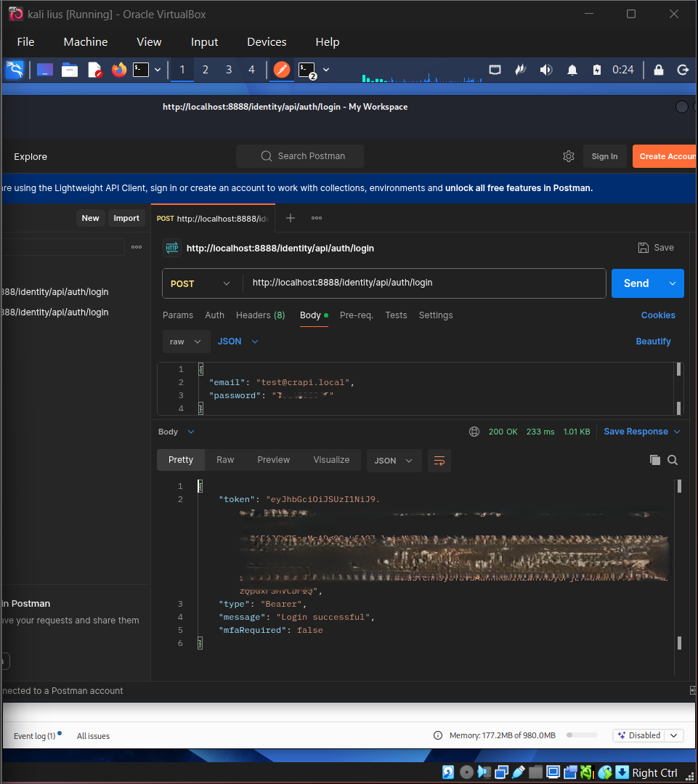698x784 pixels.
Task: Click VirtualBox optical disk icon
Action: 466,772
